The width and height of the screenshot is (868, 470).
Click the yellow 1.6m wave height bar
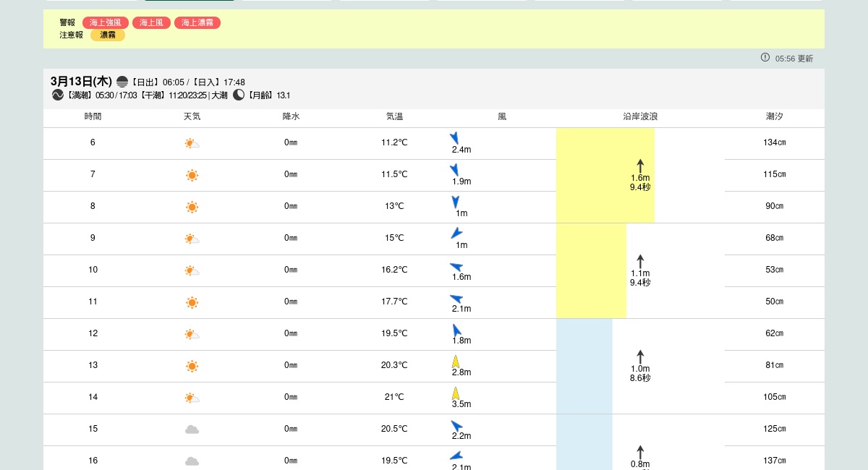pyautogui.click(x=593, y=175)
